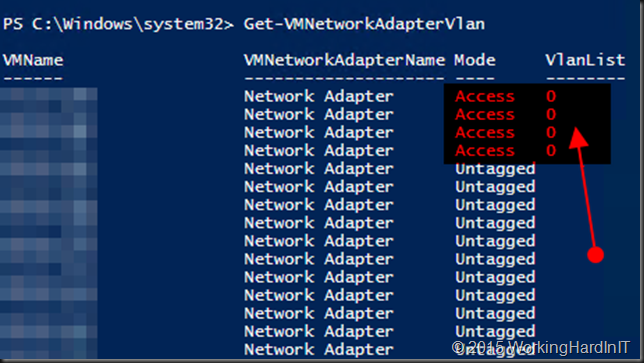The height and width of the screenshot is (363, 644).
Task: Click the second red Access entry
Action: pyautogui.click(x=485, y=115)
